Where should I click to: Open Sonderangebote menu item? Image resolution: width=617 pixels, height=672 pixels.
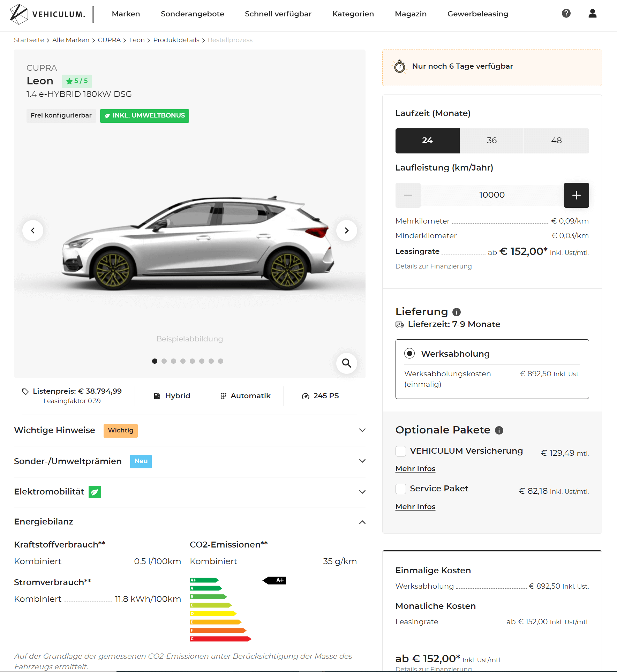193,14
